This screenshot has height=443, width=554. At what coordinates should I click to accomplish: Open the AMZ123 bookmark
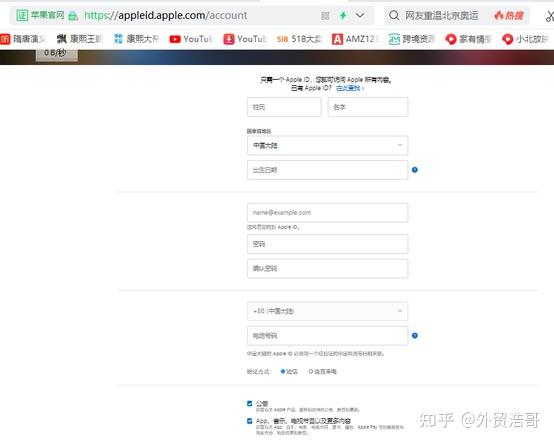[355, 39]
